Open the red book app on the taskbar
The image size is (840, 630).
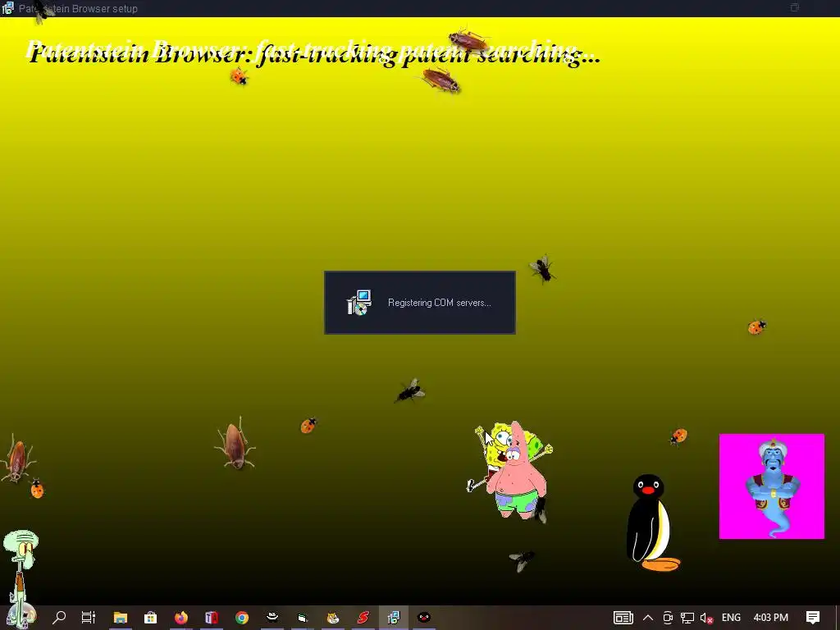212,618
